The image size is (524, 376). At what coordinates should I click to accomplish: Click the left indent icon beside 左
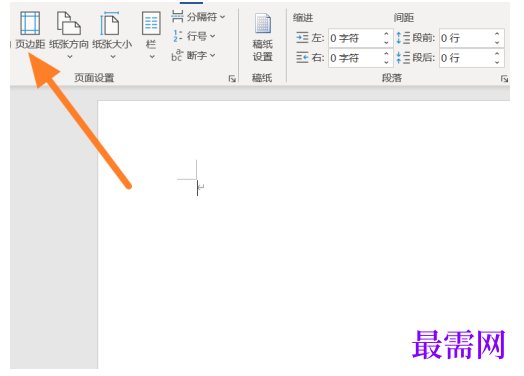(302, 38)
